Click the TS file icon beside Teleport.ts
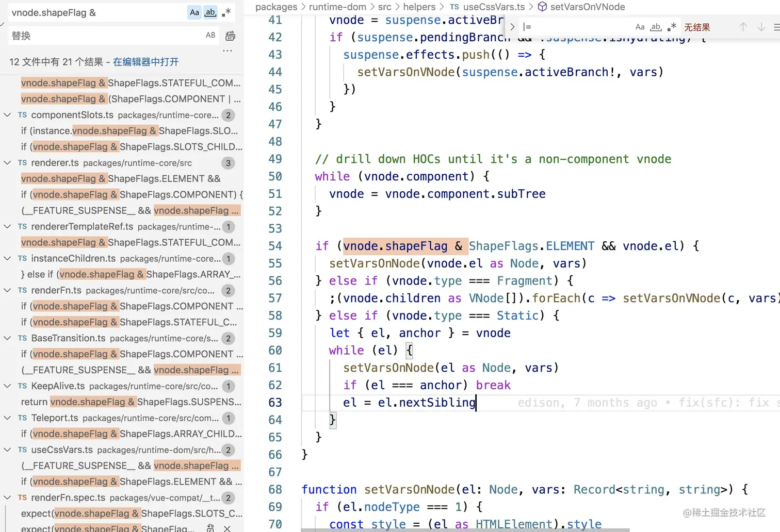The height and width of the screenshot is (532, 780). point(22,418)
